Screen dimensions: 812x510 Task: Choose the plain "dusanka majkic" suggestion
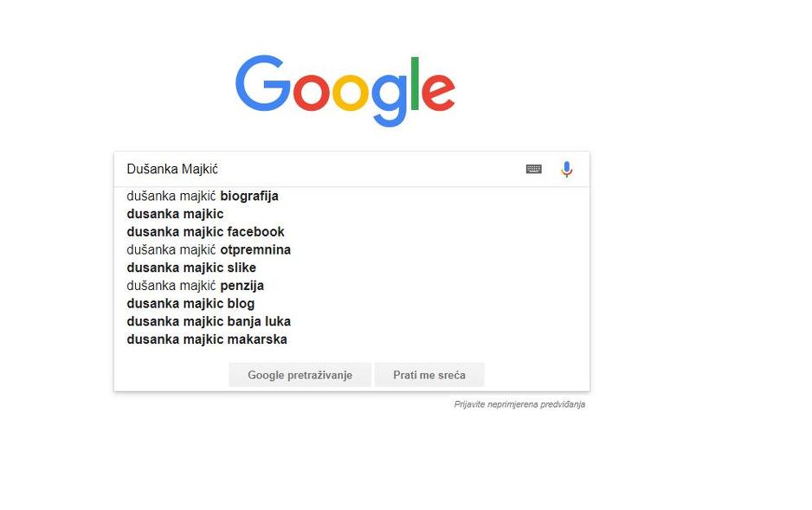pyautogui.click(x=175, y=214)
